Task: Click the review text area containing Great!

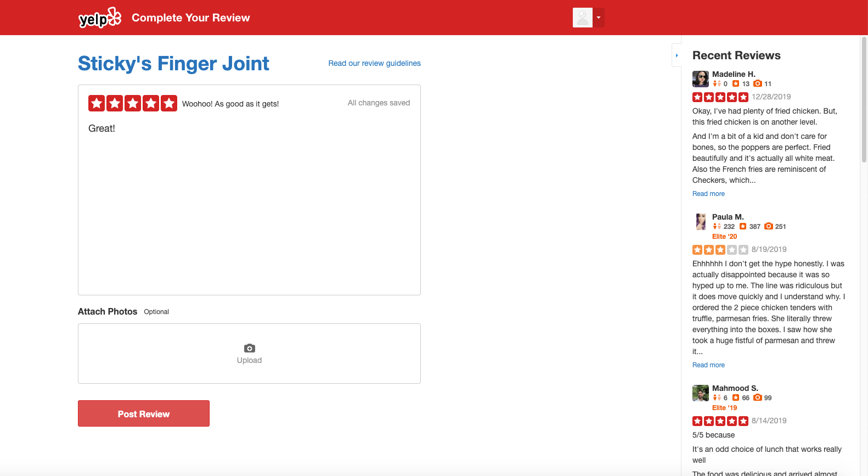Action: pos(249,206)
